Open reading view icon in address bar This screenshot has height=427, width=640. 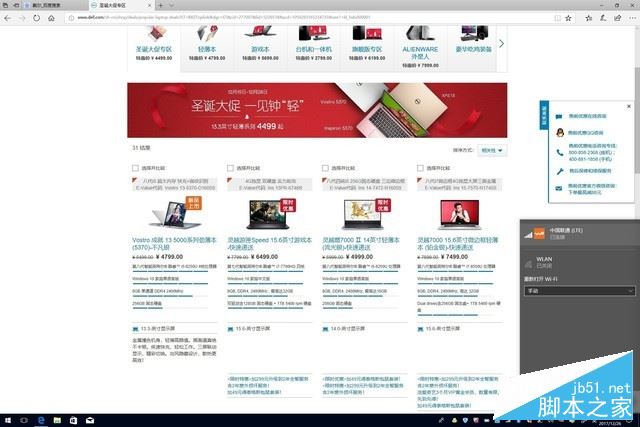(558, 18)
